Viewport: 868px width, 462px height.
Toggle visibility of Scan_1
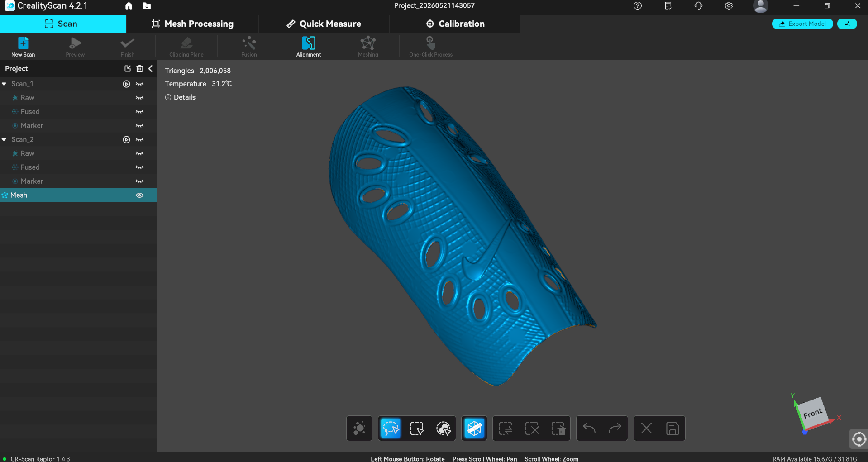pos(139,84)
